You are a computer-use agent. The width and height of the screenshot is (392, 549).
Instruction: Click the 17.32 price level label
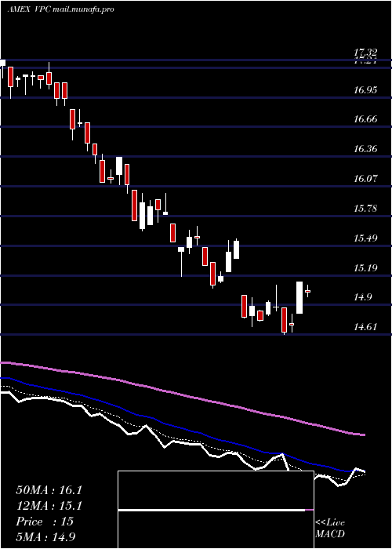coord(365,53)
